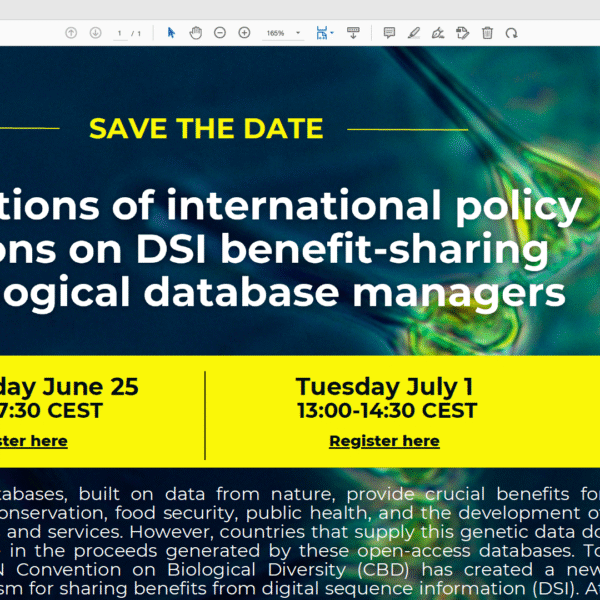
Task: Edit the 165% zoom level field
Action: pos(276,33)
